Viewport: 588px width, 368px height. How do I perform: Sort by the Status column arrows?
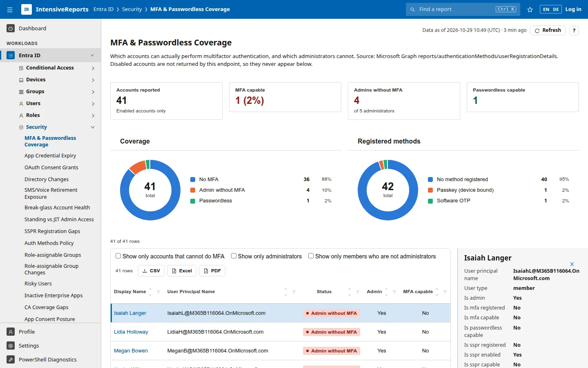pyautogui.click(x=350, y=292)
